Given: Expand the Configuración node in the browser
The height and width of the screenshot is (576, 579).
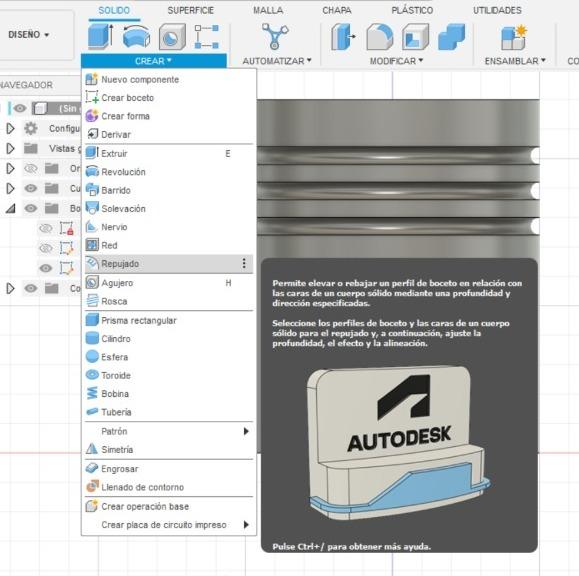Looking at the screenshot, I should (11, 128).
